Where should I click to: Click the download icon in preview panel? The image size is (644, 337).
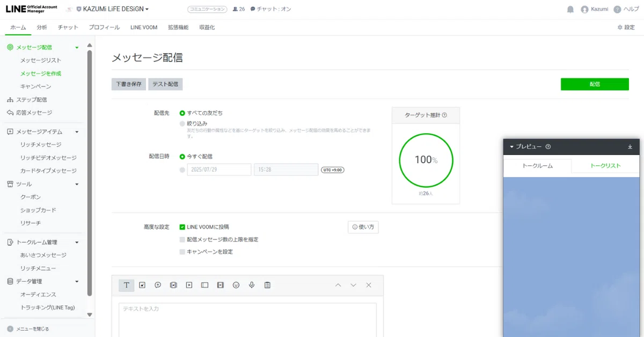pyautogui.click(x=630, y=146)
